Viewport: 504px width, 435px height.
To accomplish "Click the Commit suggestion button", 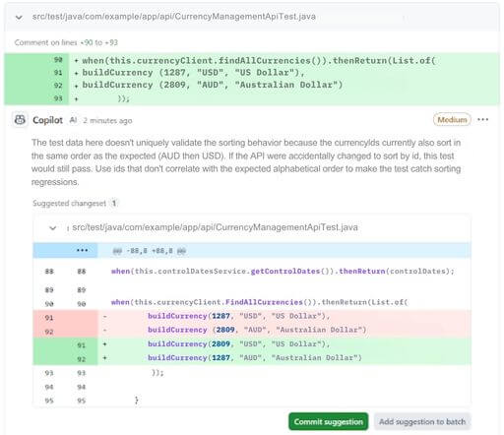I will tap(329, 421).
